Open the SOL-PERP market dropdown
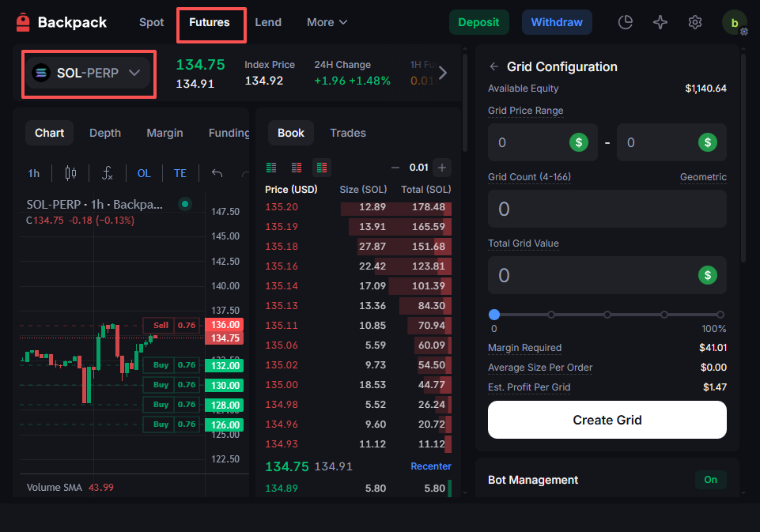The width and height of the screenshot is (760, 532). pos(89,73)
